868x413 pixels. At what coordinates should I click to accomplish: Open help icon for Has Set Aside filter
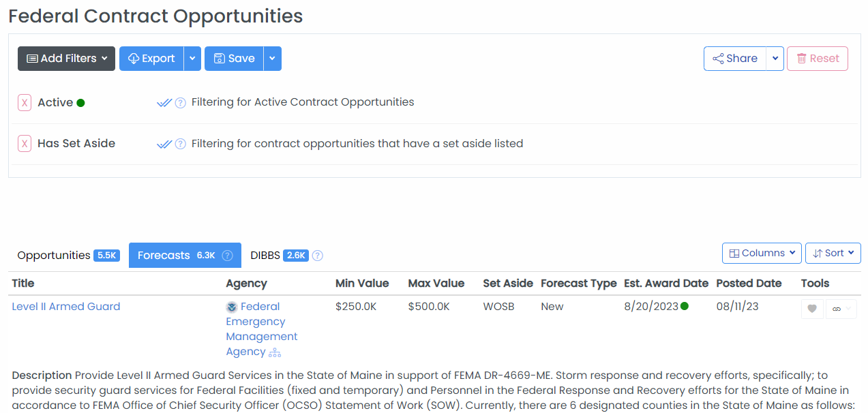tap(181, 144)
